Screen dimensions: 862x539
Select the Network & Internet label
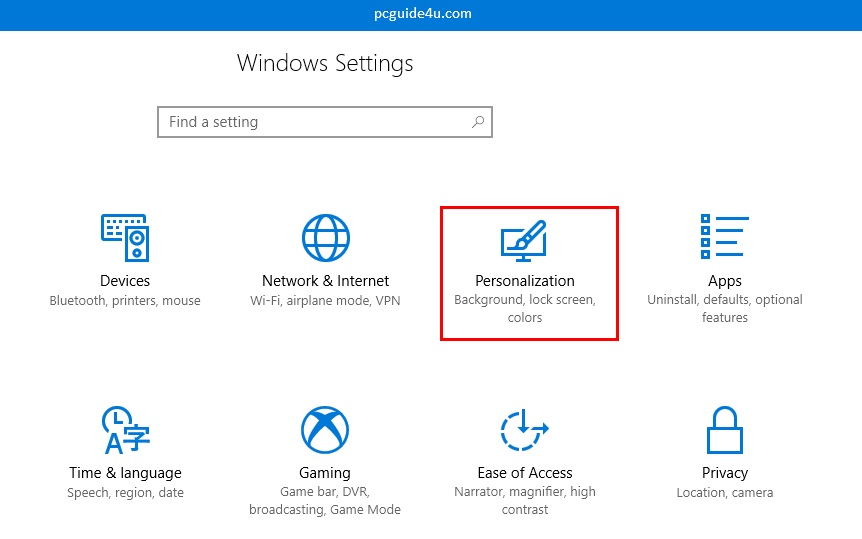click(325, 281)
